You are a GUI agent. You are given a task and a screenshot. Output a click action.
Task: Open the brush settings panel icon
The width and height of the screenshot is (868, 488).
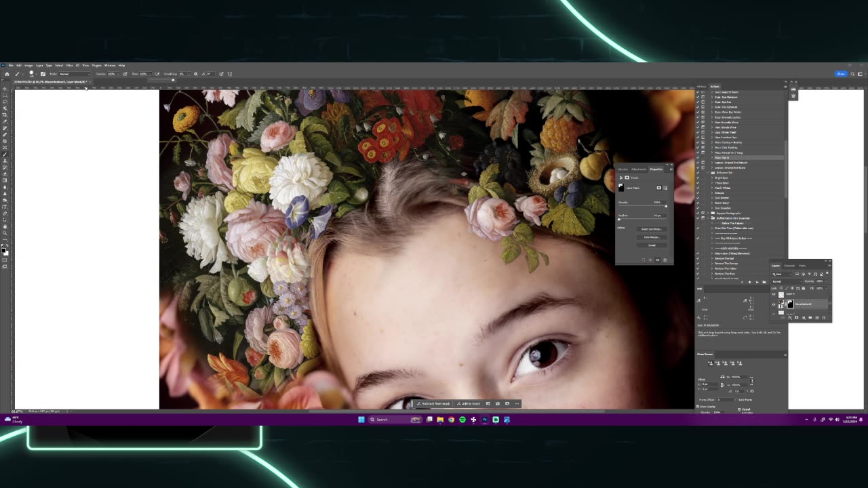coord(43,74)
